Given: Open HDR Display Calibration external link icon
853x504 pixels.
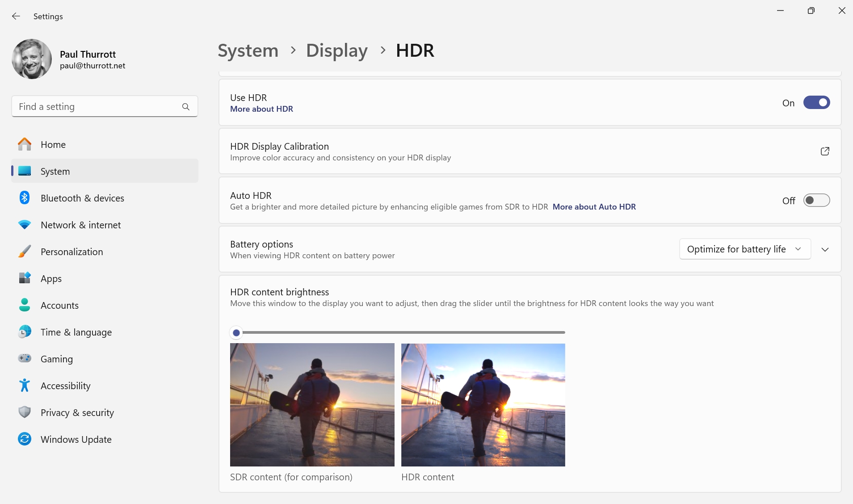Looking at the screenshot, I should click(x=825, y=151).
